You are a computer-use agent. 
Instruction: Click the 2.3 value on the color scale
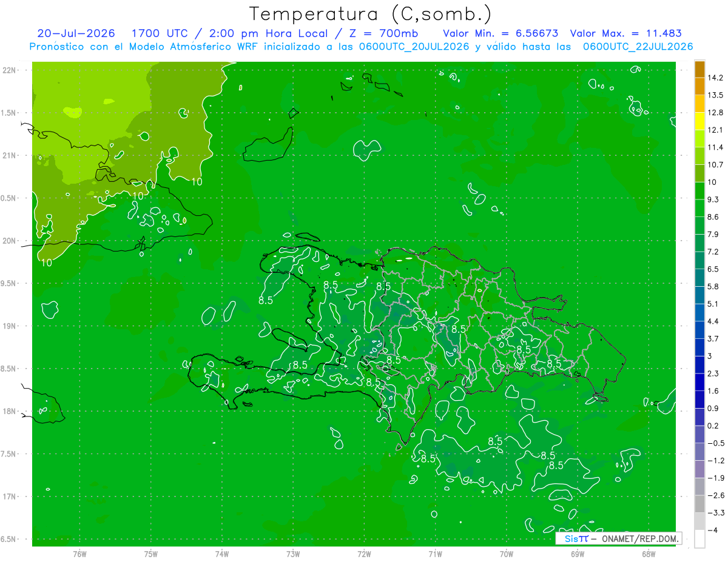713,373
